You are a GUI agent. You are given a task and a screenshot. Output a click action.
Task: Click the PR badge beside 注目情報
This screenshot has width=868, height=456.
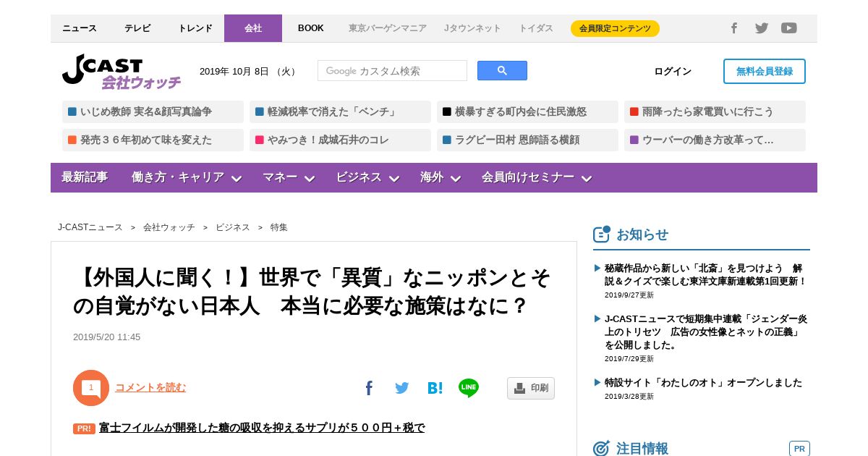pyautogui.click(x=799, y=449)
